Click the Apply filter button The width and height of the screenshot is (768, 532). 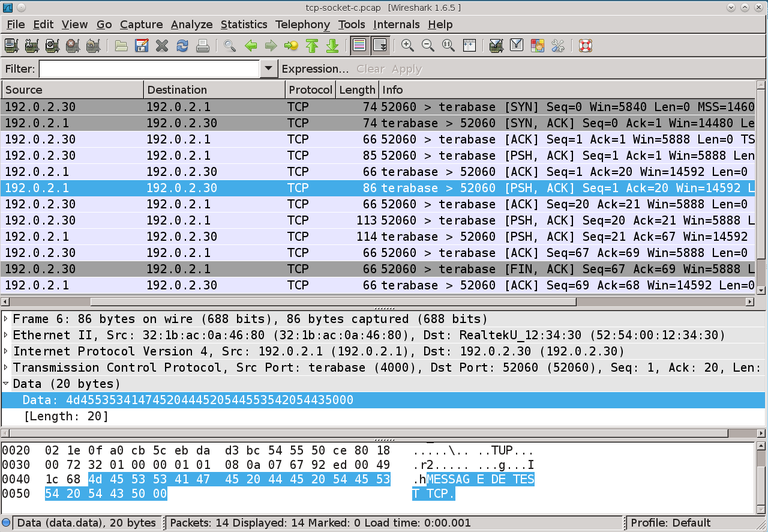coord(407,69)
